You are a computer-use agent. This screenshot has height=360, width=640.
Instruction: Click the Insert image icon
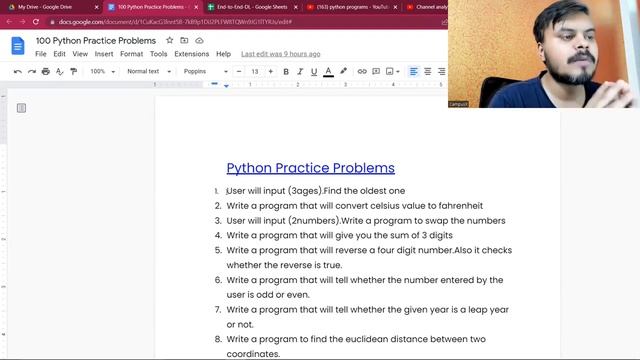tap(390, 71)
